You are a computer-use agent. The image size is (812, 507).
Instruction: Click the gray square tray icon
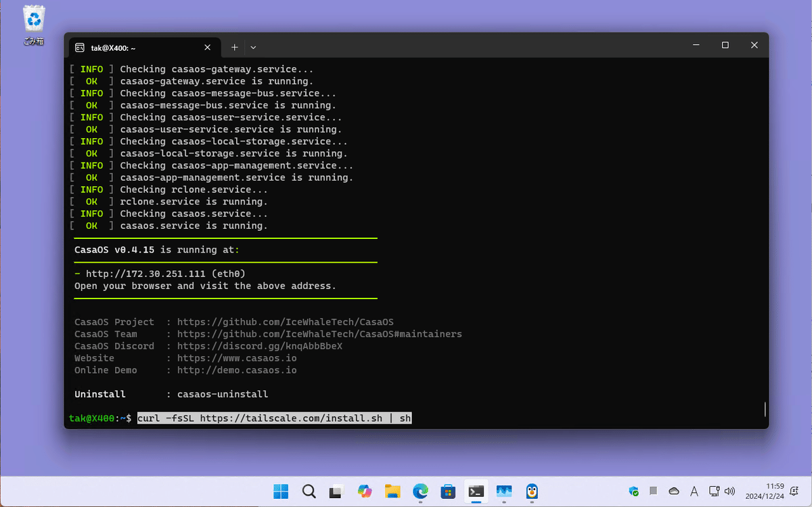tap(654, 491)
